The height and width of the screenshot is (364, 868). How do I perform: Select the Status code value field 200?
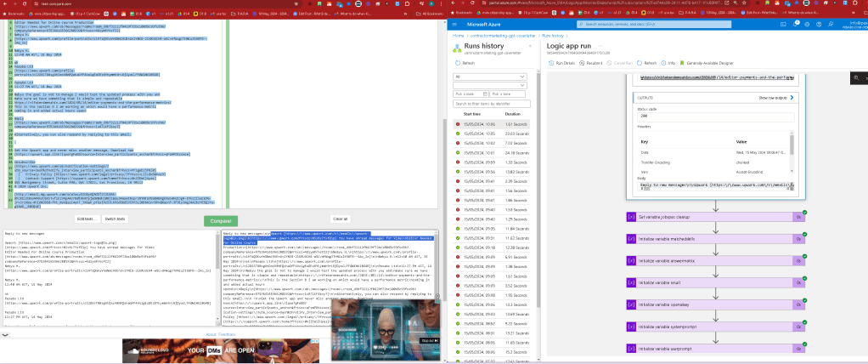pyautogui.click(x=716, y=117)
